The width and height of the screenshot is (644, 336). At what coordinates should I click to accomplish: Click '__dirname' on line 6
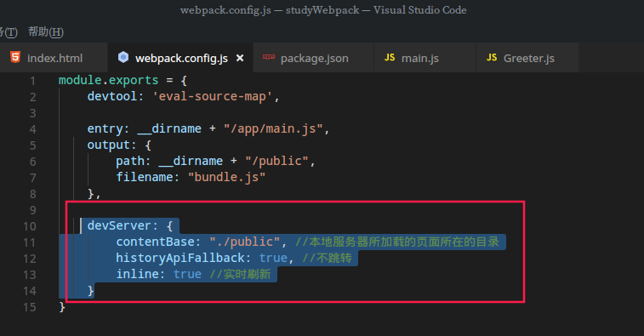tap(191, 161)
